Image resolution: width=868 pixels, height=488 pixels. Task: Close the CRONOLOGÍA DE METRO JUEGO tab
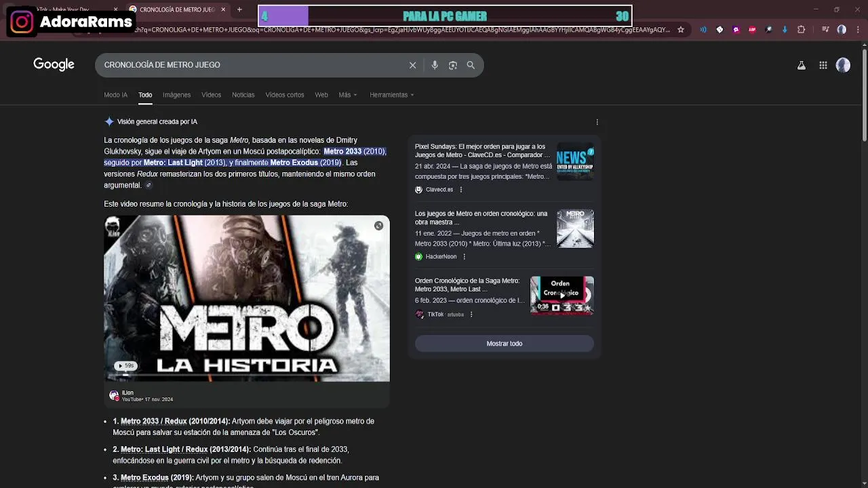click(223, 9)
